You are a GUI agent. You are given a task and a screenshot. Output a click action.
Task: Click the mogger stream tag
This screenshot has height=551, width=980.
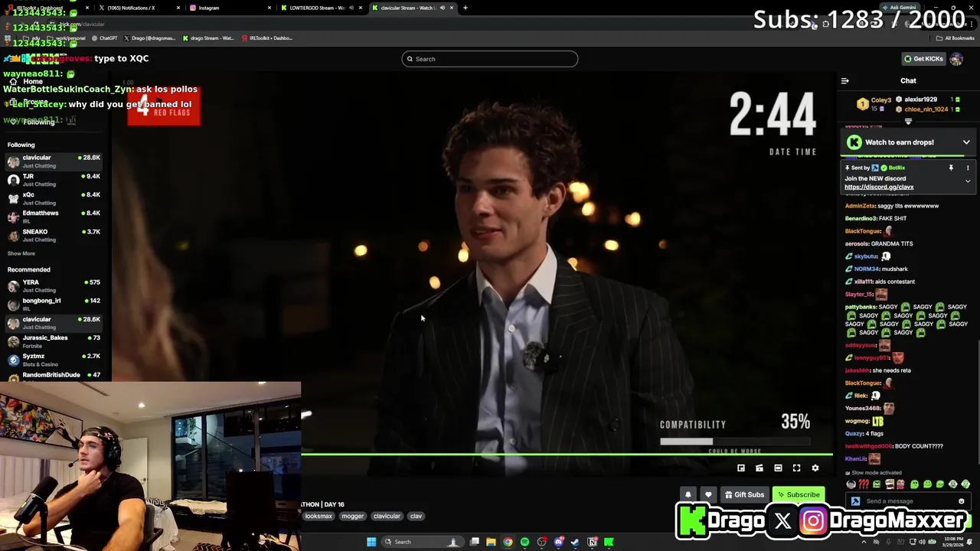click(x=352, y=516)
